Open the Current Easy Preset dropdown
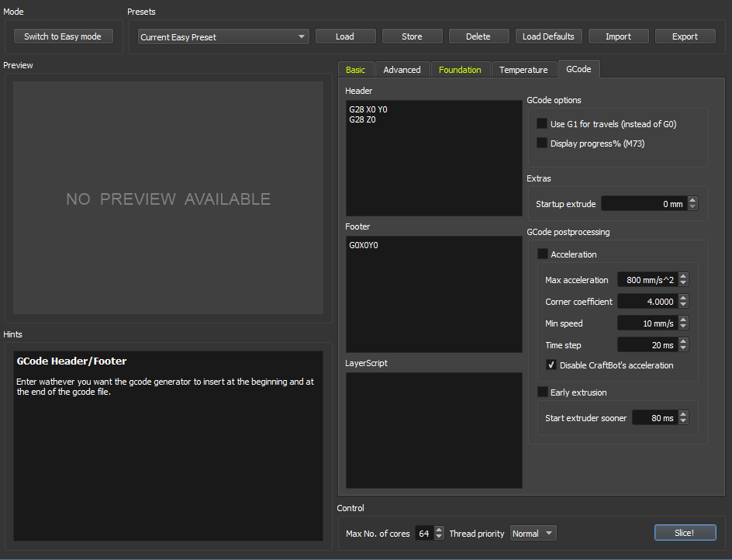 [223, 36]
